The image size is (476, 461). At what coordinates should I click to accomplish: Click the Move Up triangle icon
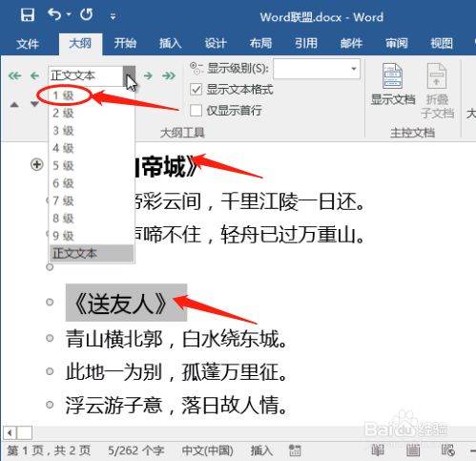[14, 104]
